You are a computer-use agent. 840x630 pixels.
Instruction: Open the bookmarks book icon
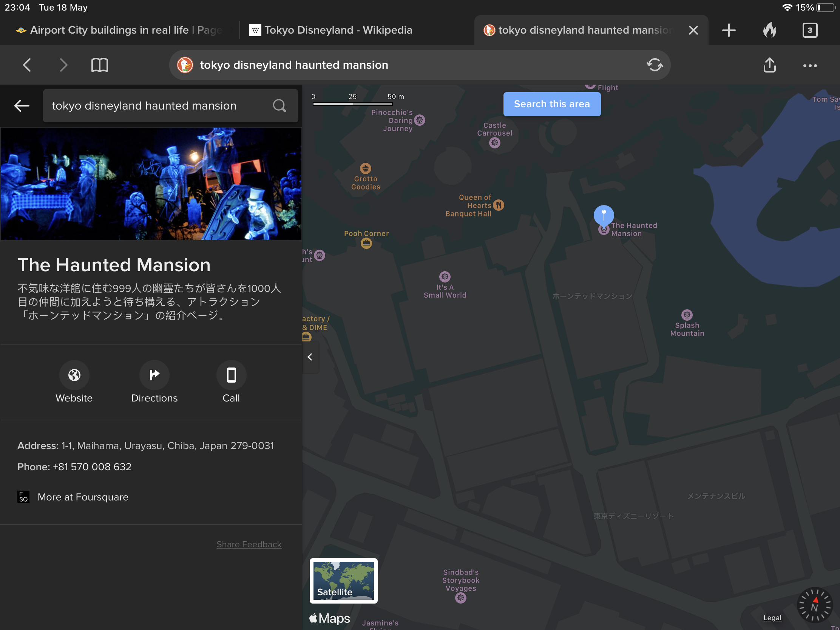click(x=99, y=65)
